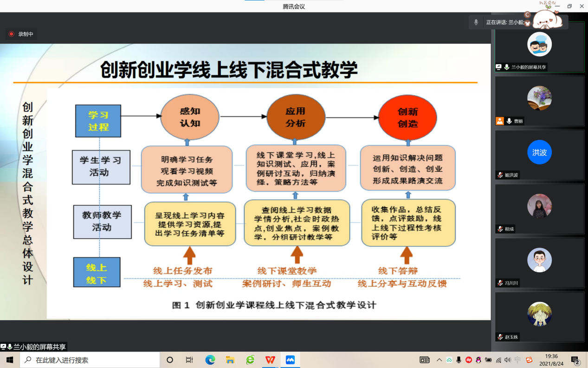
Task: Click the screen-share icon beside 兰小毅的屏幕共享
Action: [x=499, y=67]
